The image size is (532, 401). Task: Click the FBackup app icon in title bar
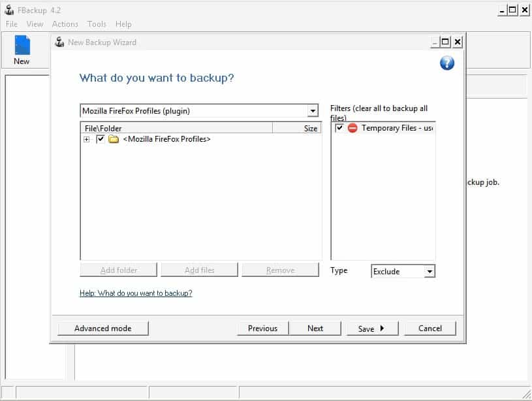9,10
